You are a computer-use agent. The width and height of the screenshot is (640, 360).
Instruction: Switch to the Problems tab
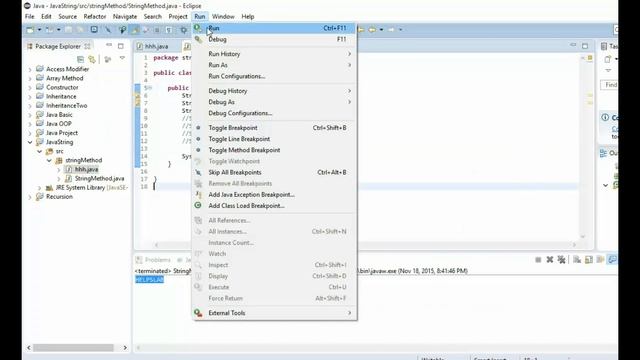154,260
